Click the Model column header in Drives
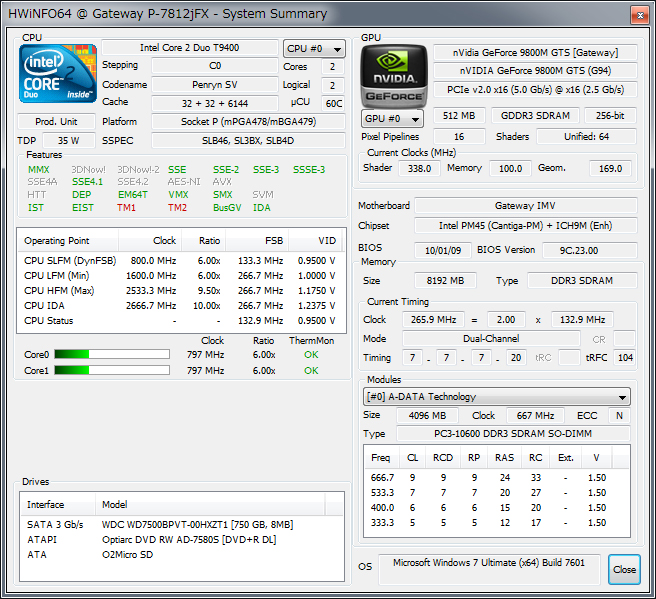Viewport: 656px width, 599px height. [210, 504]
